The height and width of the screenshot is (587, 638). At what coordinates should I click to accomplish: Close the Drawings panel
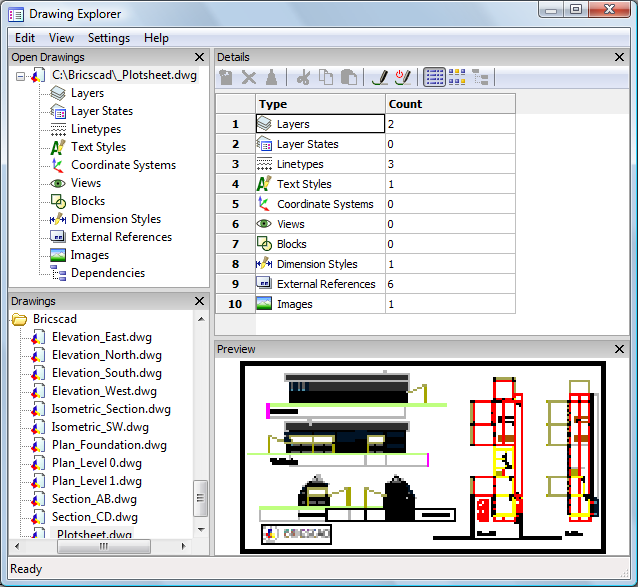click(x=199, y=301)
